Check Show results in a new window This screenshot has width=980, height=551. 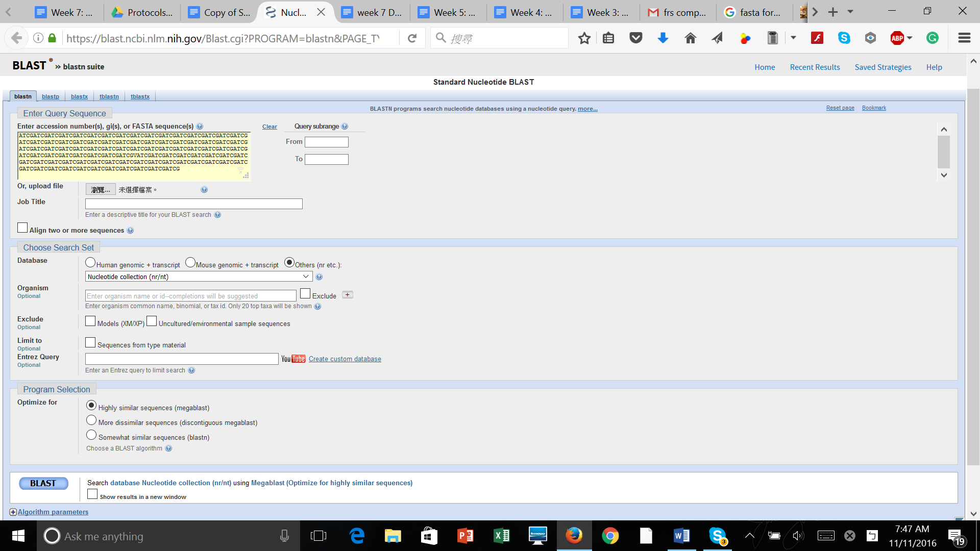click(x=92, y=494)
